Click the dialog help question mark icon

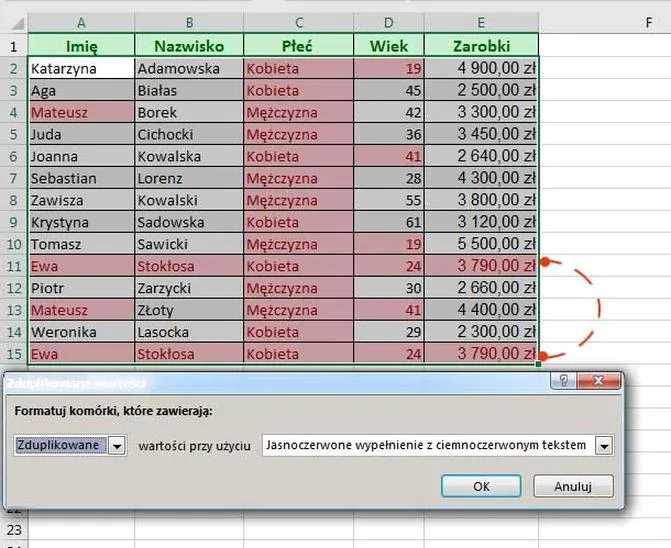pyautogui.click(x=564, y=381)
